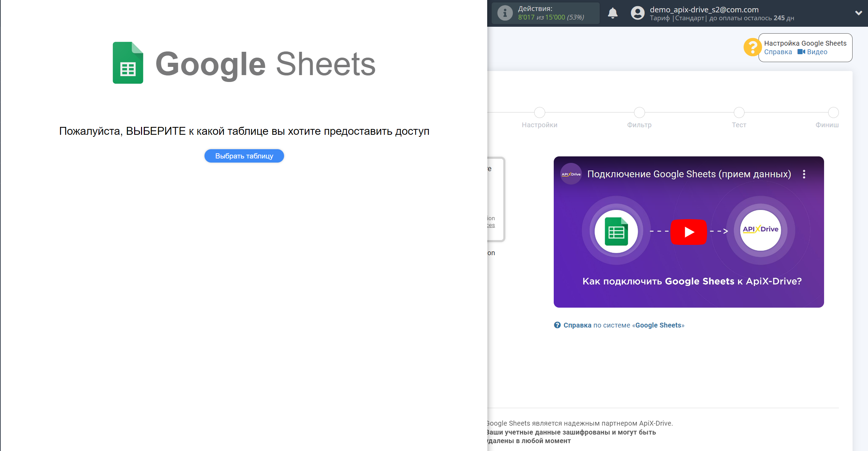This screenshot has width=868, height=451.
Task: Play the YouTube tutorial video
Action: [689, 232]
